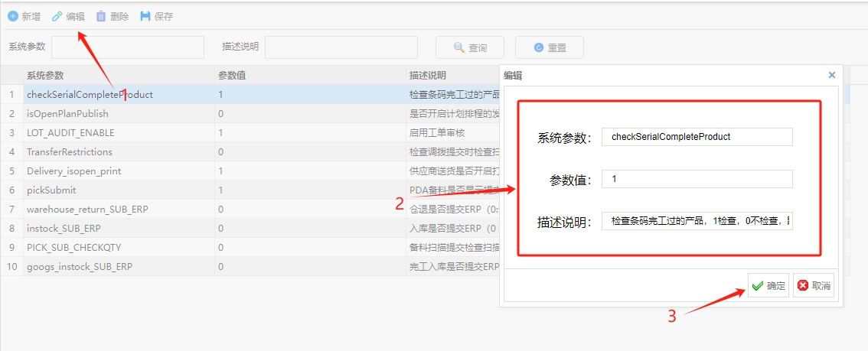
Task: Click the dialog's 系统参数 text field
Action: click(x=697, y=137)
